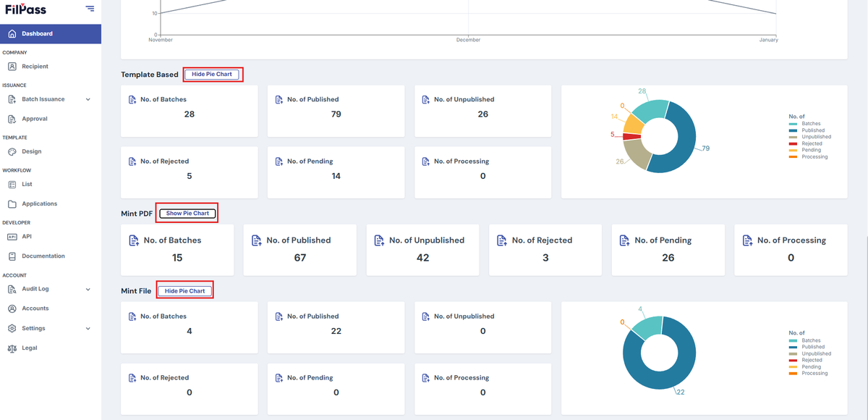The width and height of the screenshot is (868, 420).
Task: Click the Legal scales icon
Action: tap(12, 348)
